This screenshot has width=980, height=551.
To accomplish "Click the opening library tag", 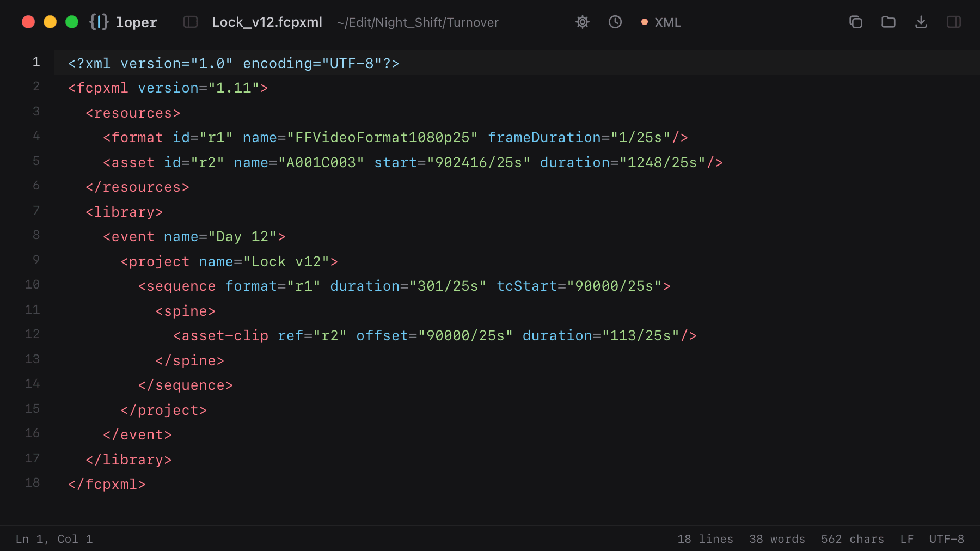I will click(x=124, y=212).
